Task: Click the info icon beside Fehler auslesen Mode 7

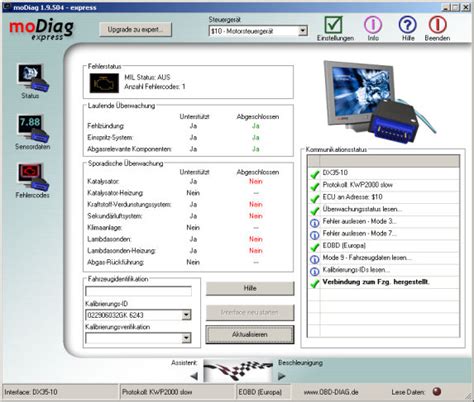Action: click(x=315, y=235)
